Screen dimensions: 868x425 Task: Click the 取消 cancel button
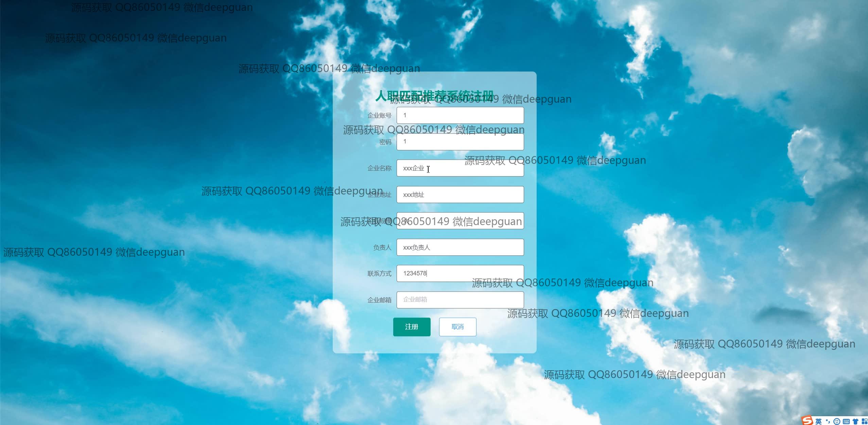457,327
